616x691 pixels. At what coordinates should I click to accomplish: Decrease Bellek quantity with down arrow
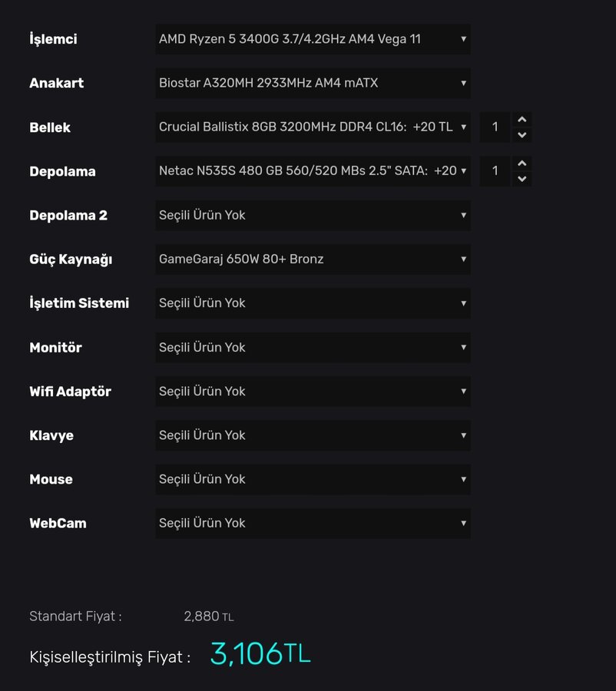coord(522,135)
